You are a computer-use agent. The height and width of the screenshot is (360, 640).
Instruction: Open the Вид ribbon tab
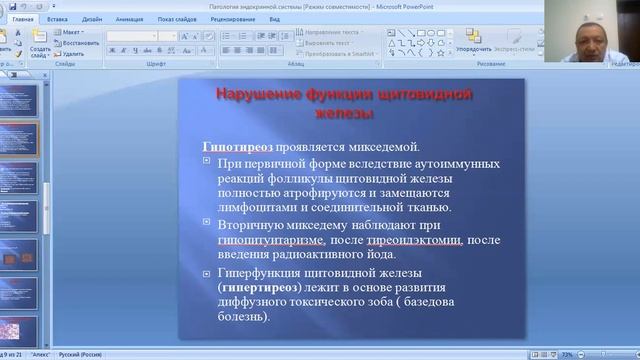[x=275, y=19]
